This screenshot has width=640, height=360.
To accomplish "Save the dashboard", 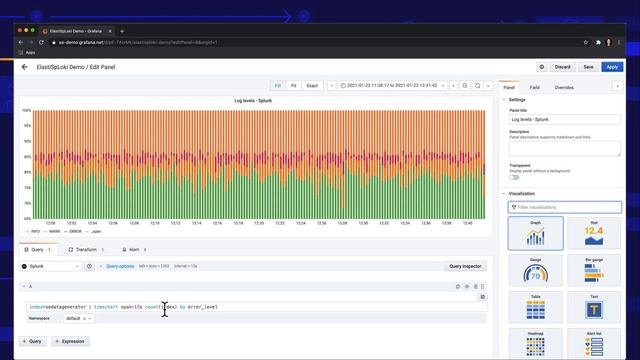I will coord(588,67).
